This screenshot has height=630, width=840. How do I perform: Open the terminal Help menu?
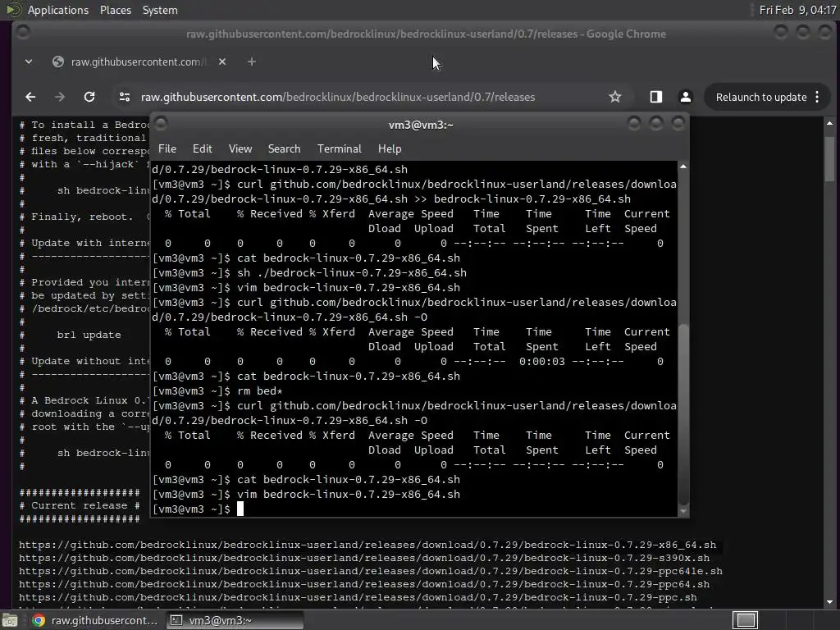coord(390,149)
